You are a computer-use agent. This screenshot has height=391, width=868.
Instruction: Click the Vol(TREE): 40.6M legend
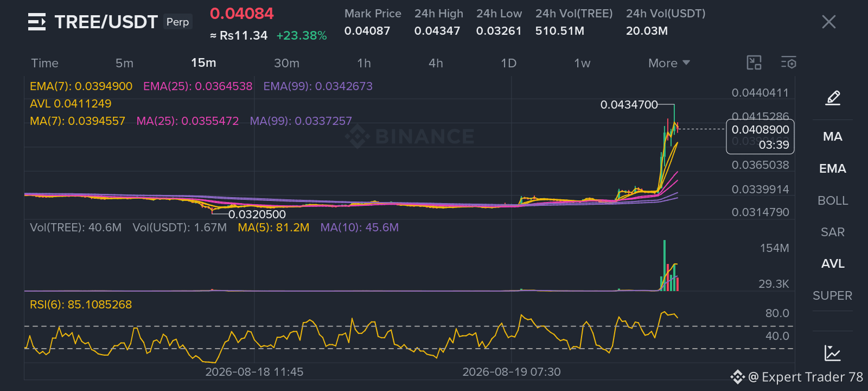tap(75, 228)
